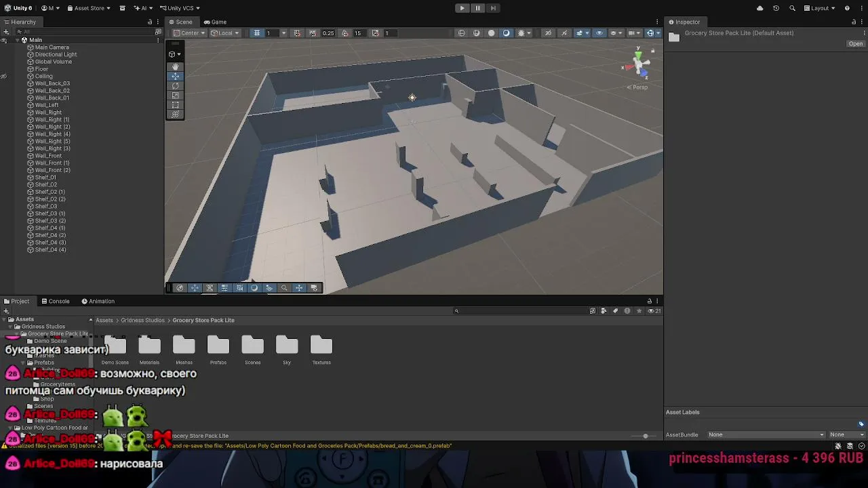868x488 pixels.
Task: Switch to the Game tab
Action: coord(215,22)
